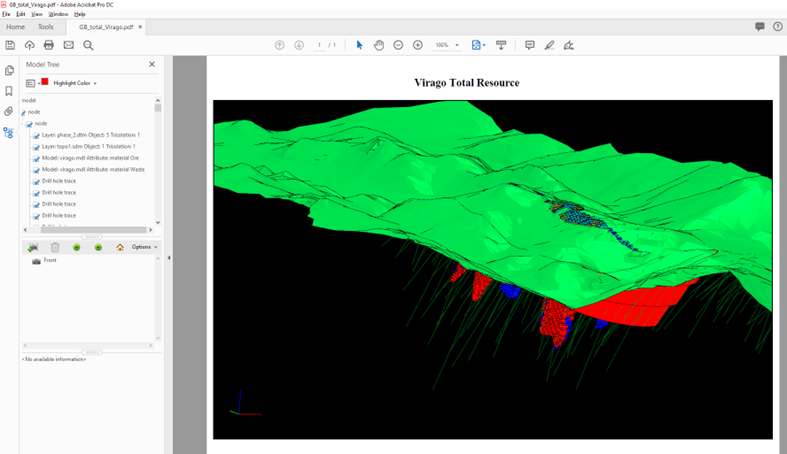Screen dimensions: 787x454
Task: Open the Edit menu
Action: (21, 14)
